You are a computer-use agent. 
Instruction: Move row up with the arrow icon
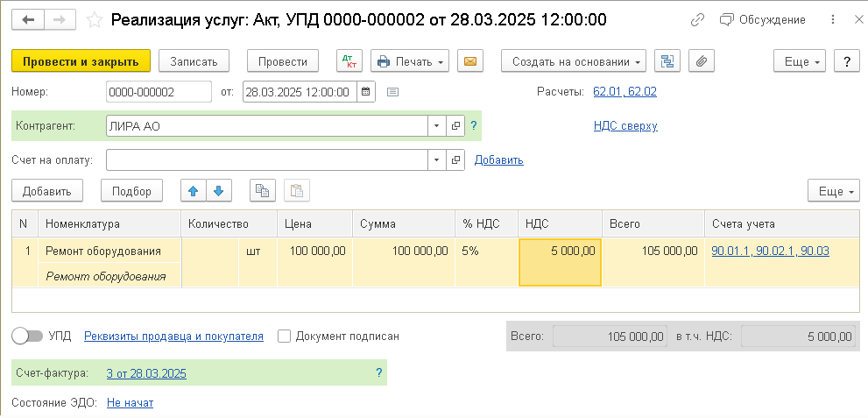pos(194,191)
